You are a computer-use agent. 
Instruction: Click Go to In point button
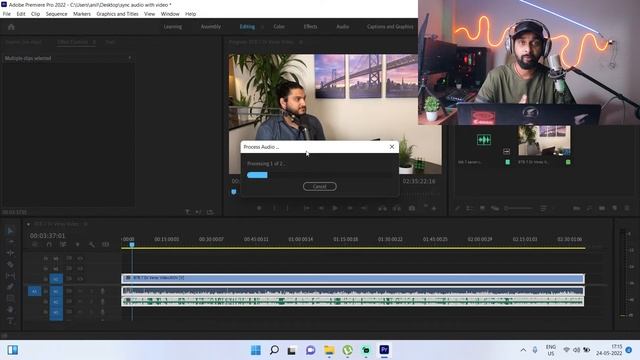point(306,208)
